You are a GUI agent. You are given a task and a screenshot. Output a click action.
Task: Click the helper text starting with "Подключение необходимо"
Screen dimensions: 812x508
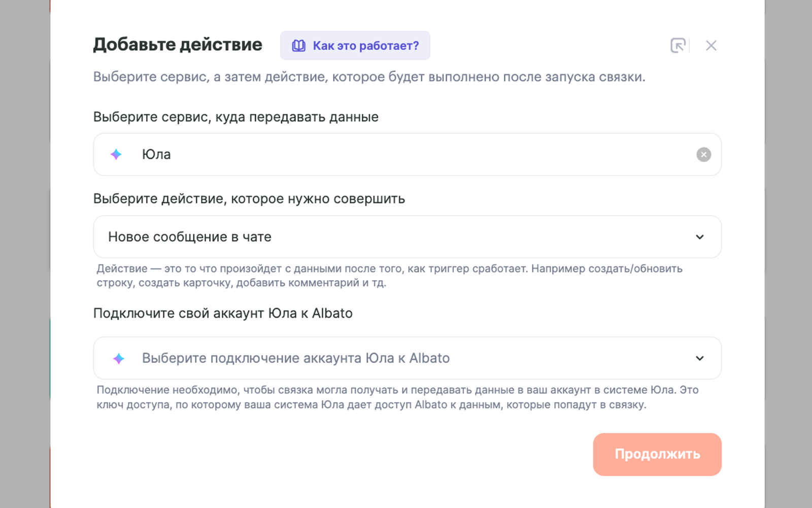397,397
